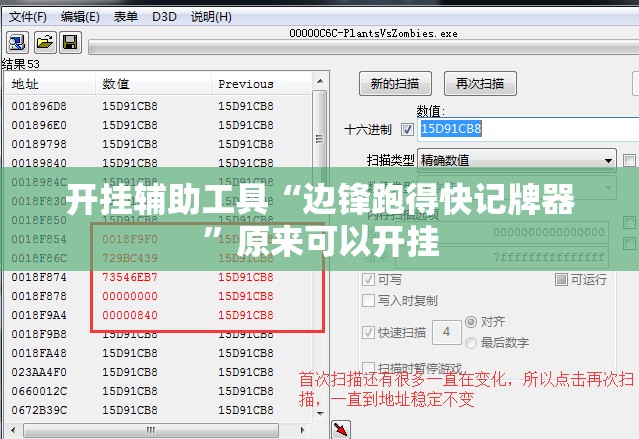Click the process title 00000C6C-PlantsVsZombies.exe
Image resolution: width=639 pixels, height=439 pixels.
point(373,33)
